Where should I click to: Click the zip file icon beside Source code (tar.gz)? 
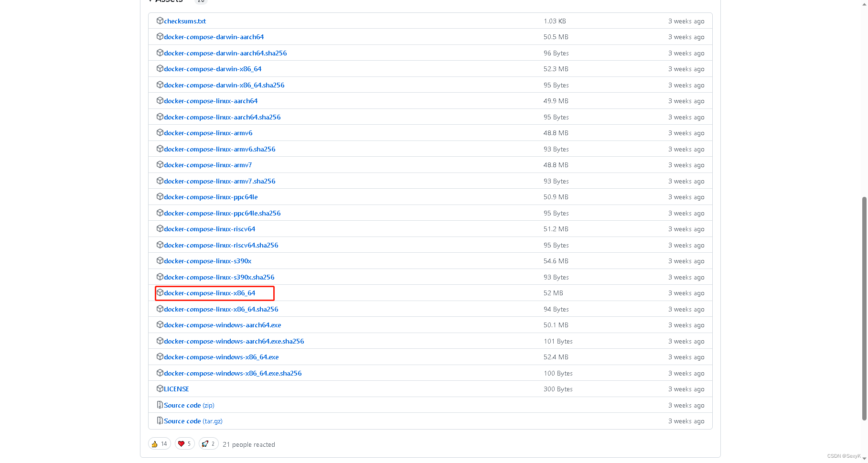tap(160, 420)
